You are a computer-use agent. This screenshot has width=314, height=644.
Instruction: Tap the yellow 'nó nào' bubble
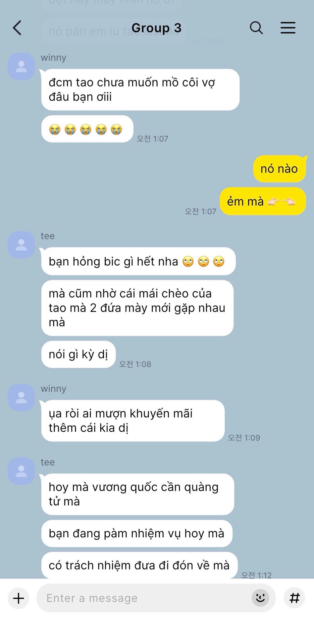click(x=279, y=169)
